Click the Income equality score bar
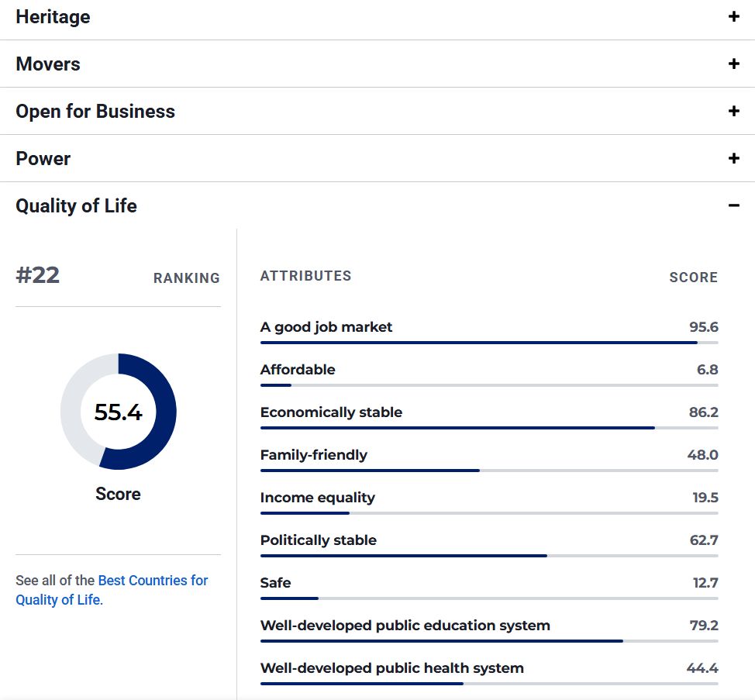This screenshot has height=700, width=755. [x=488, y=512]
